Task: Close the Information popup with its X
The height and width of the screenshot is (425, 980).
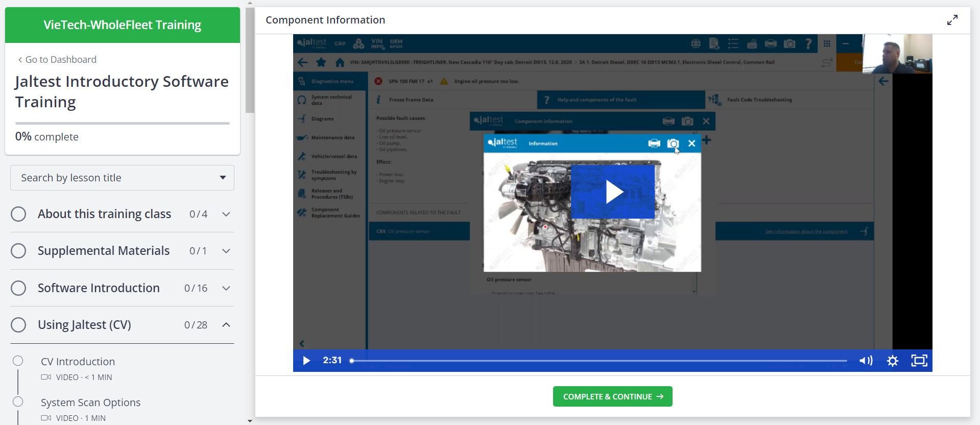Action: click(692, 144)
